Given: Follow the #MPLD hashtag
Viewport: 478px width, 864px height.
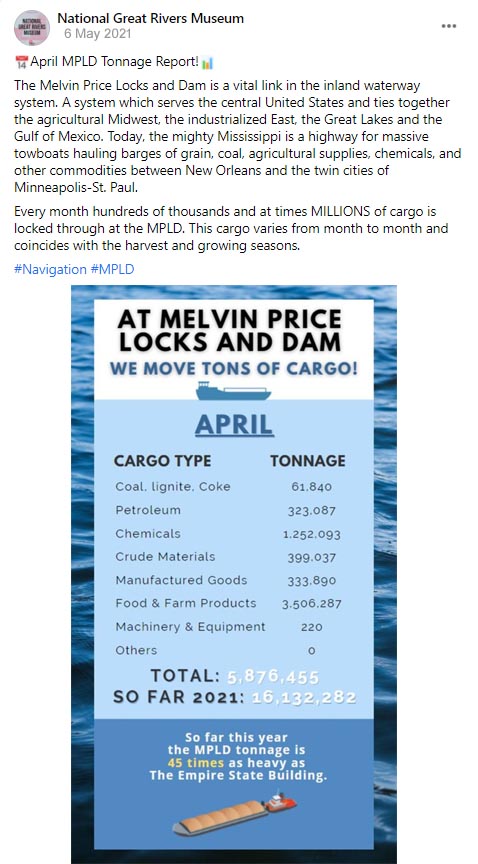Looking at the screenshot, I should [x=112, y=269].
